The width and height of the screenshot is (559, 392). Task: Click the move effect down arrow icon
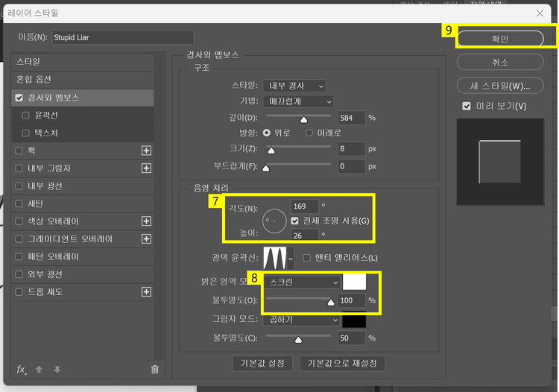[x=57, y=369]
